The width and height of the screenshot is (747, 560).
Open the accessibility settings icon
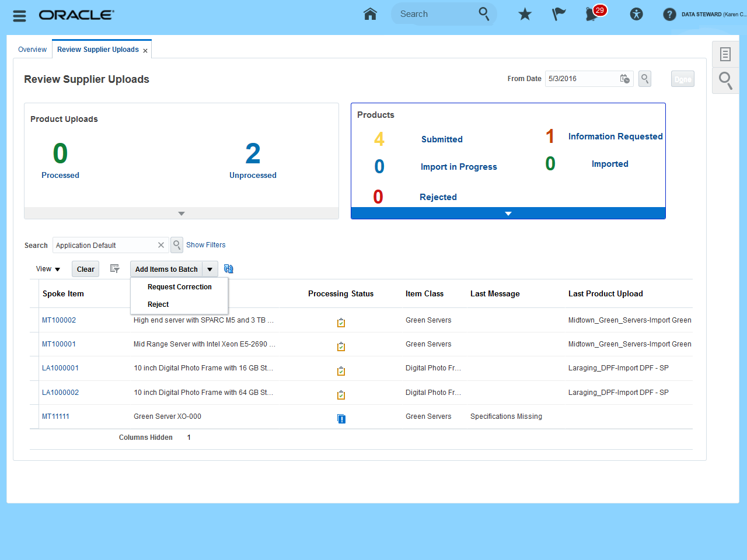click(636, 14)
